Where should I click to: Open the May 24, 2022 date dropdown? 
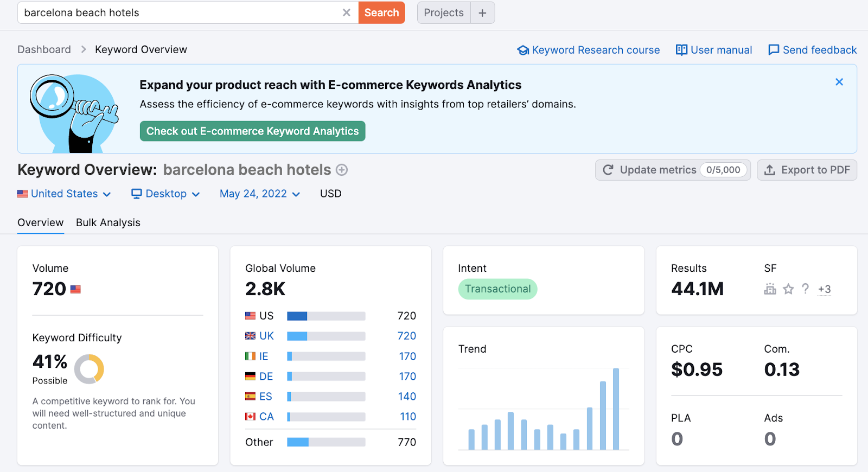click(259, 194)
